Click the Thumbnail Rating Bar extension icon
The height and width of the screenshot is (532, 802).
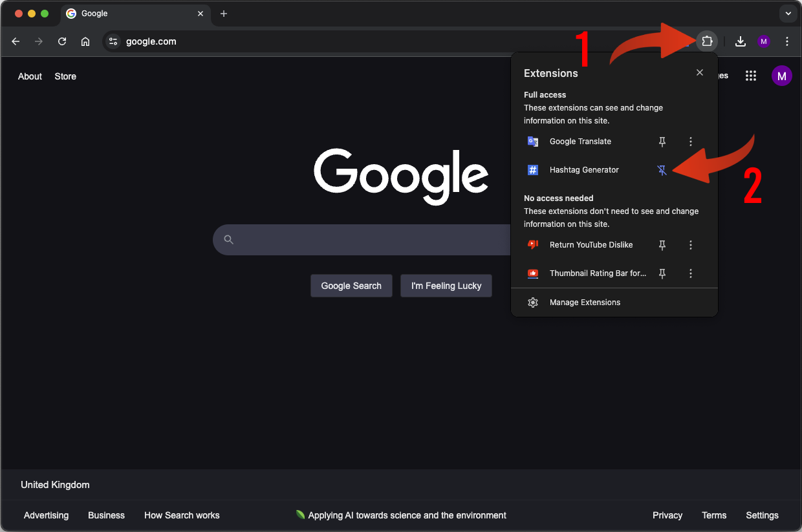point(533,273)
